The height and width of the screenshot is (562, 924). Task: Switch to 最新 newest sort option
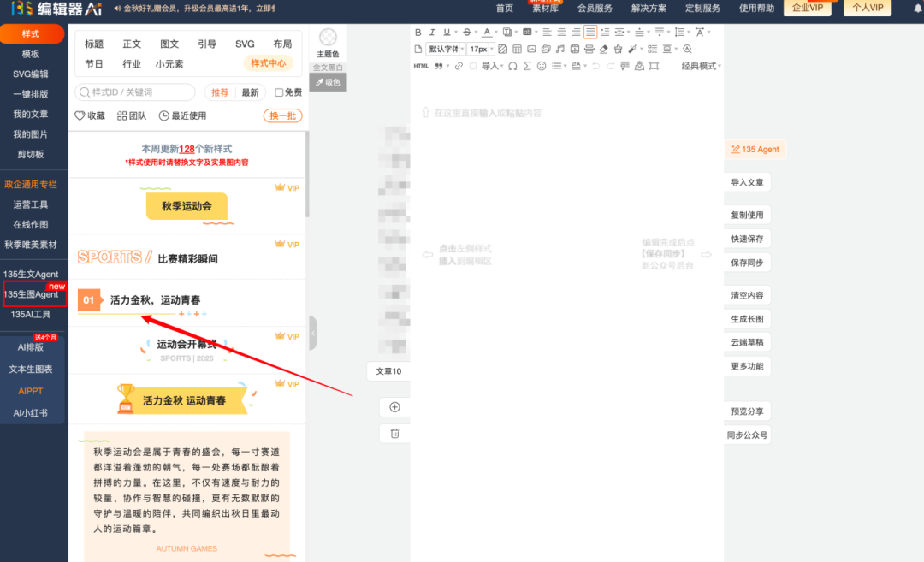(x=249, y=92)
